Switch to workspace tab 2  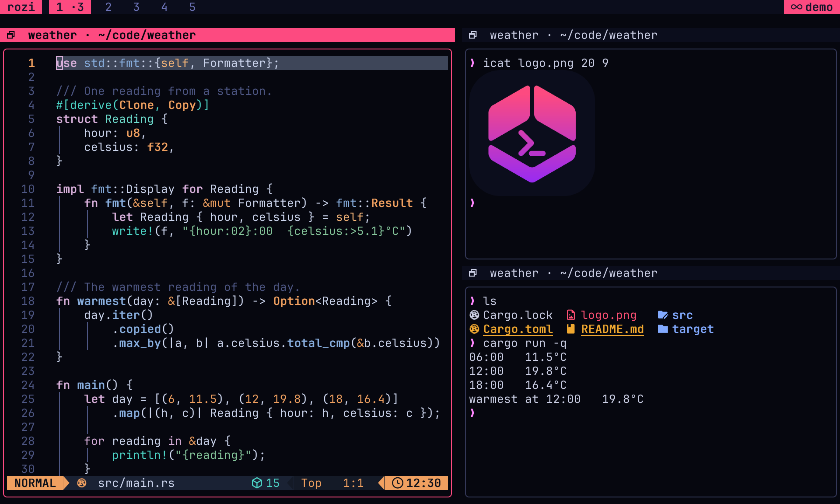108,7
